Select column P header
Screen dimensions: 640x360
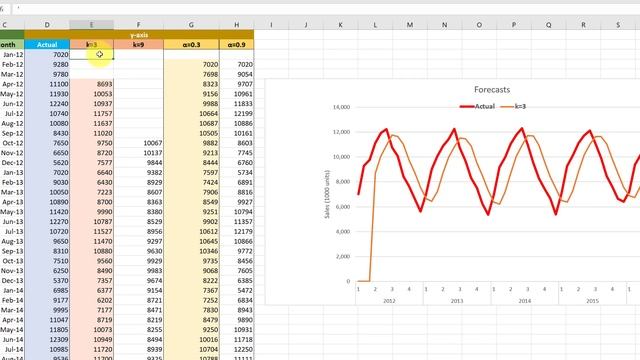[514, 25]
